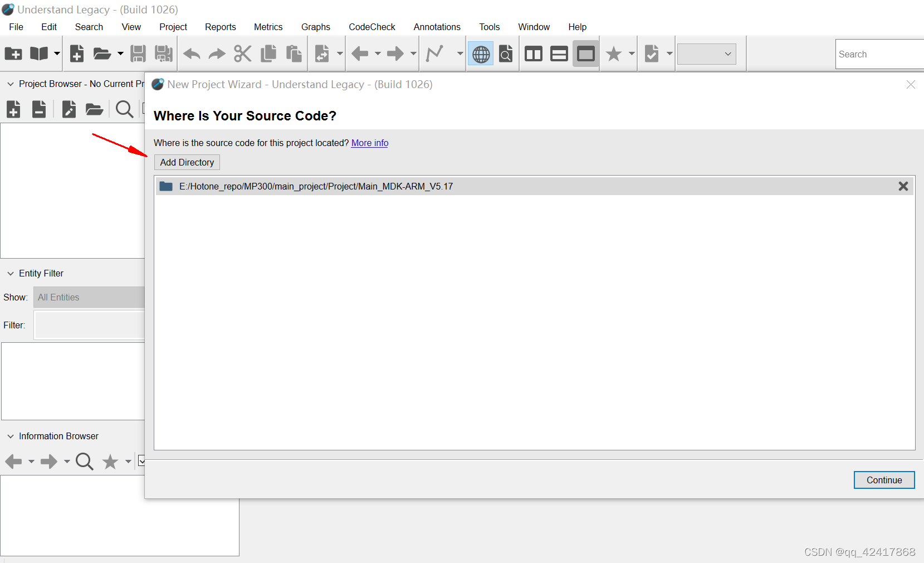Select the single window layout icon
This screenshot has width=924, height=563.
point(586,54)
